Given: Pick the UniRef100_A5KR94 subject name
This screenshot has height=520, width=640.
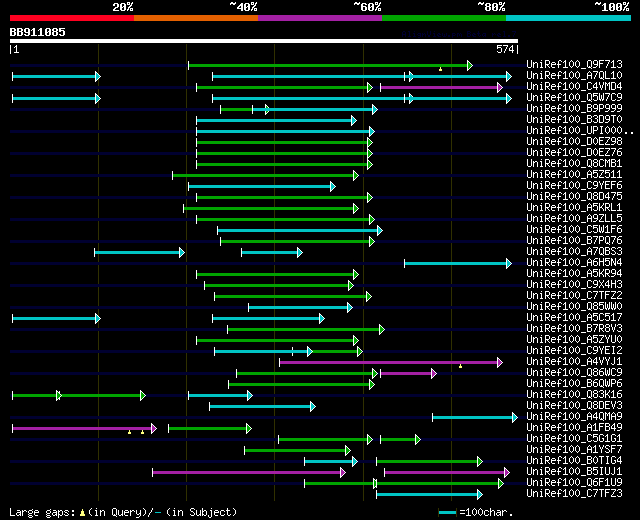Looking at the screenshot, I should [574, 273].
